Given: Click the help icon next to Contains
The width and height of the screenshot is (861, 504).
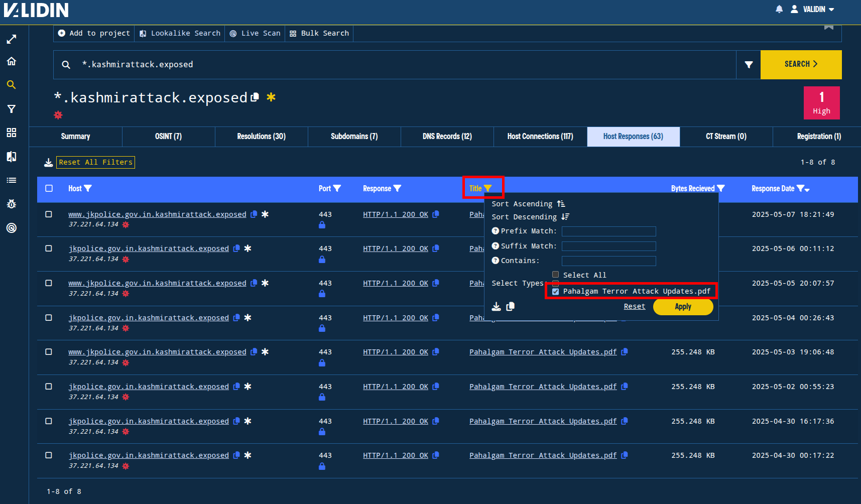Looking at the screenshot, I should (x=496, y=261).
